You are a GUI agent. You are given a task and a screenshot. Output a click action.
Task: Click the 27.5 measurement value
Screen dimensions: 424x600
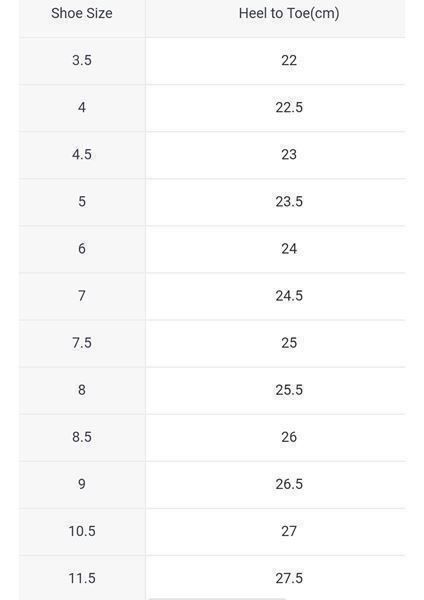click(289, 578)
